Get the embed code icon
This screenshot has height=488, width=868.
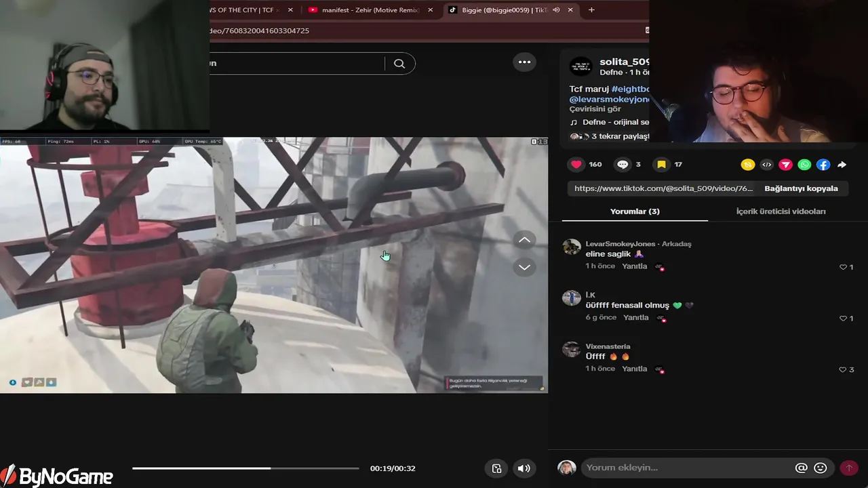coord(767,165)
